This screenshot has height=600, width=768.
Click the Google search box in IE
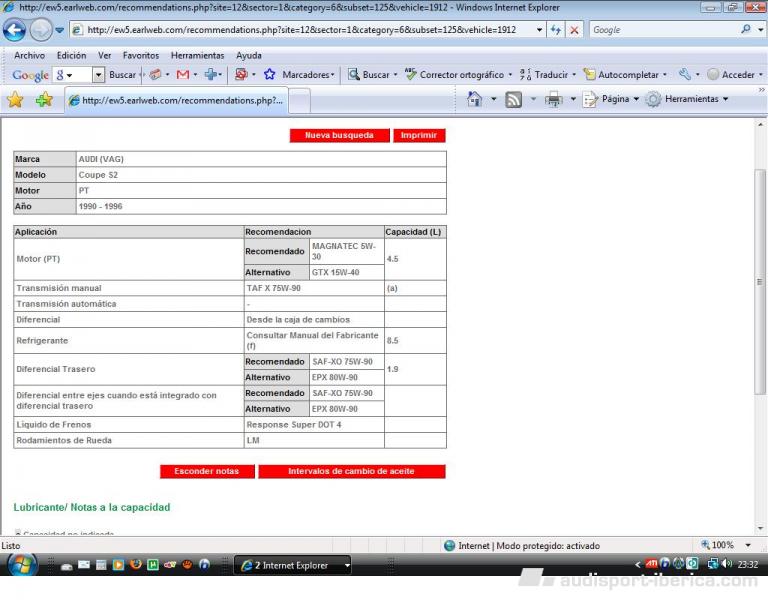665,30
